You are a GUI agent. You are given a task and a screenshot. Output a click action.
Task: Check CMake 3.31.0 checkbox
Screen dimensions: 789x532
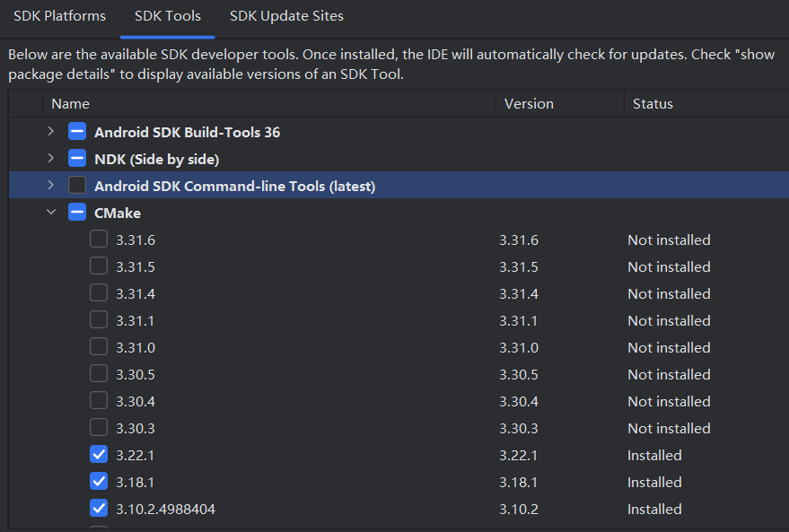pyautogui.click(x=99, y=347)
